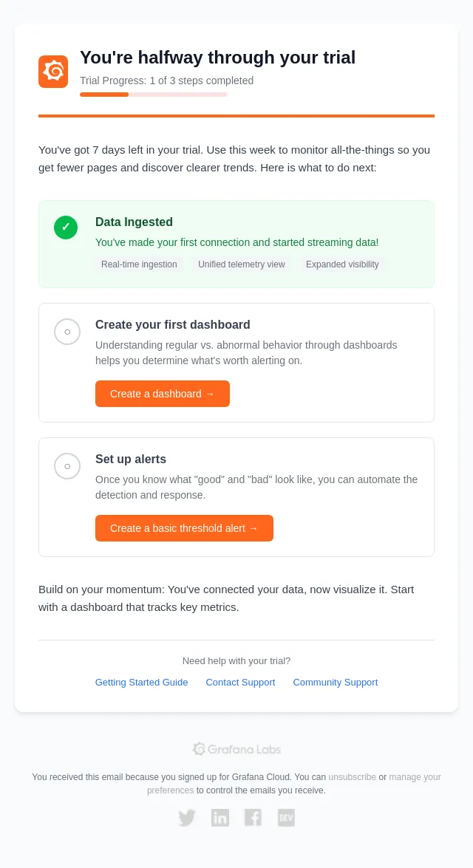Open the Community Support link
The width and height of the screenshot is (473, 868).
pyautogui.click(x=335, y=682)
